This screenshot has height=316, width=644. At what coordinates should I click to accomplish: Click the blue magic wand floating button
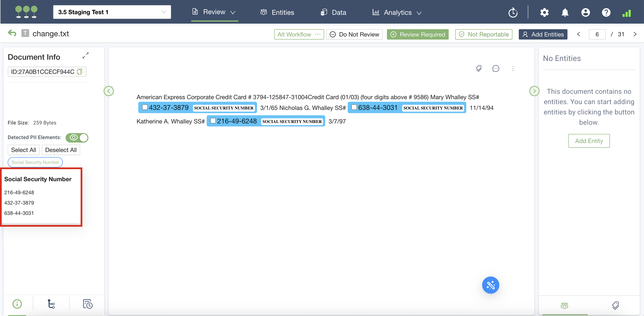click(x=490, y=285)
